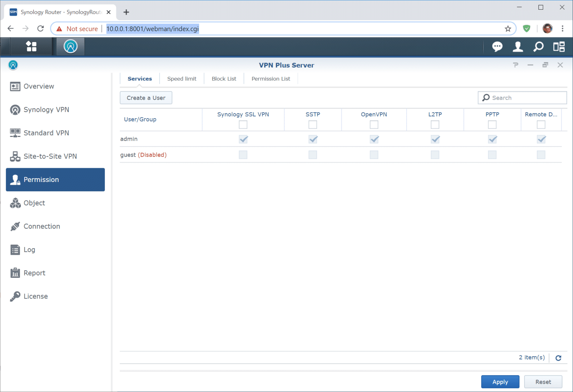The width and height of the screenshot is (573, 392).
Task: Open the Overview section
Action: 55,87
